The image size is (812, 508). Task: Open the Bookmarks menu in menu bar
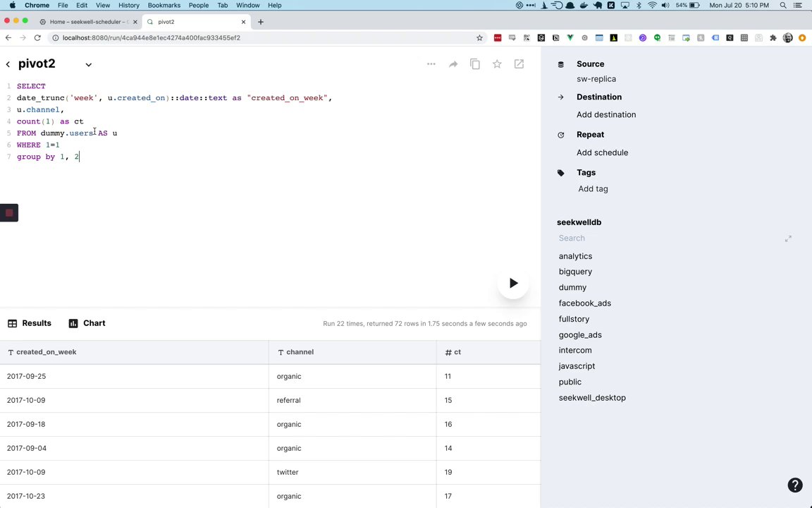coord(164,5)
